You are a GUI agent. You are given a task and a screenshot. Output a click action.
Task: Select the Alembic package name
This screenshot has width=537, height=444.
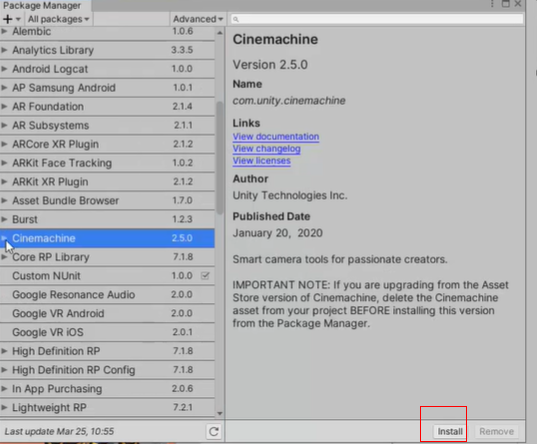(32, 31)
